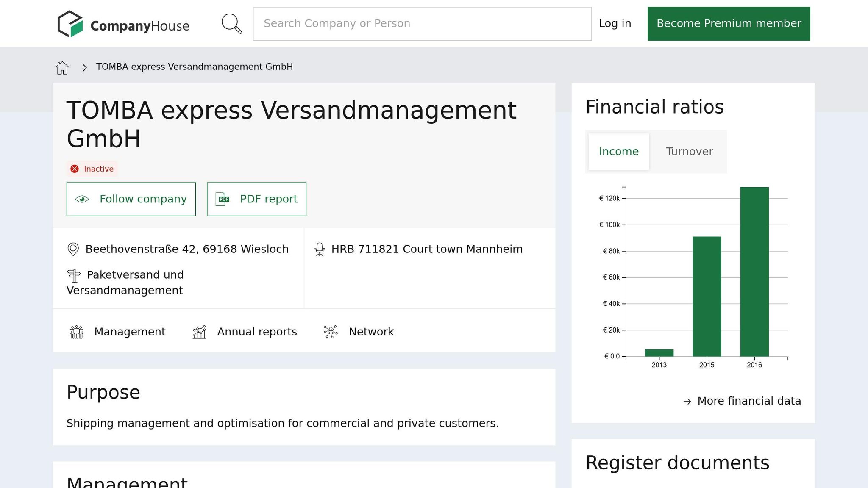
Task: Open More financial data link
Action: point(742,401)
